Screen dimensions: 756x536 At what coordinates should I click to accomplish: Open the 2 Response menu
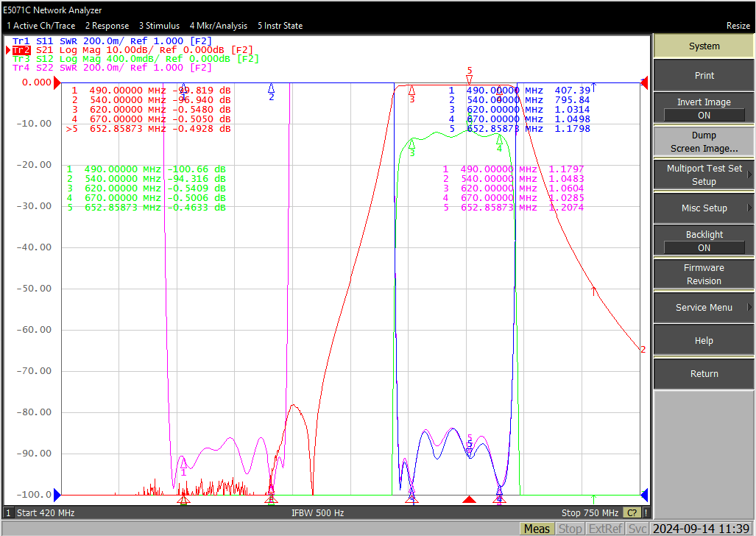[x=107, y=26]
